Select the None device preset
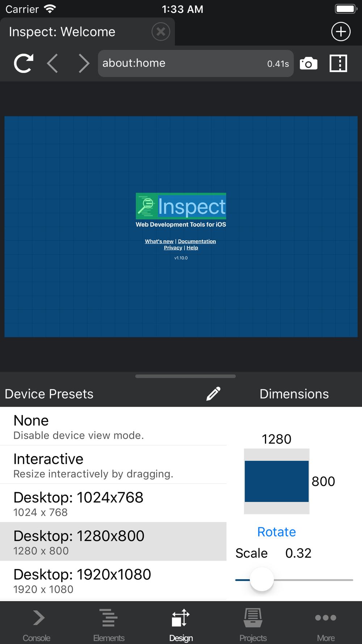Screen dimensions: 362x644 click(x=113, y=426)
